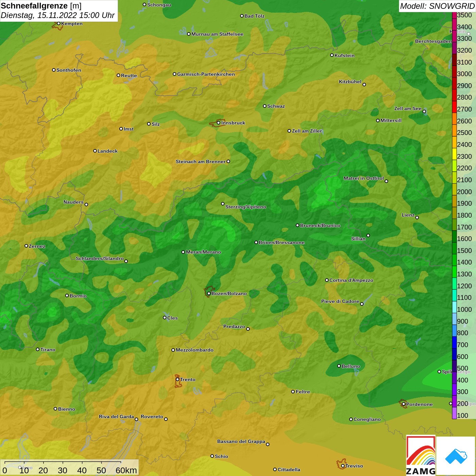Click the 'Garmisch-Partenkirchen' label
The width and height of the screenshot is (476, 476).
[206, 74]
